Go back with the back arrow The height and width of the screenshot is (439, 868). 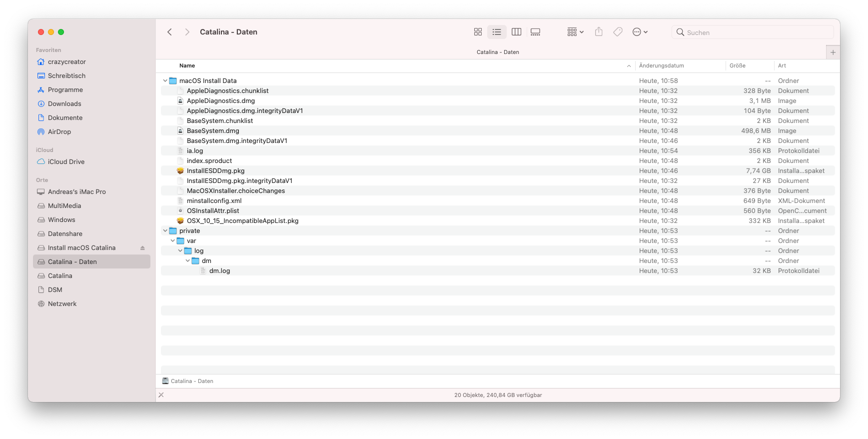pyautogui.click(x=170, y=32)
